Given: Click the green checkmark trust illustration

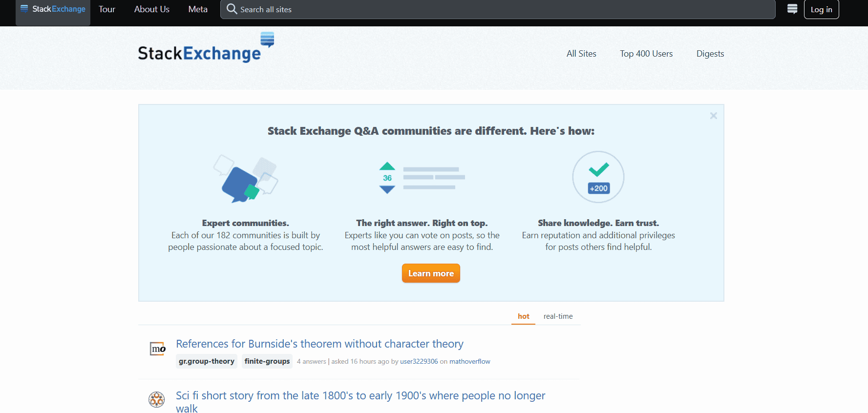Looking at the screenshot, I should 598,177.
